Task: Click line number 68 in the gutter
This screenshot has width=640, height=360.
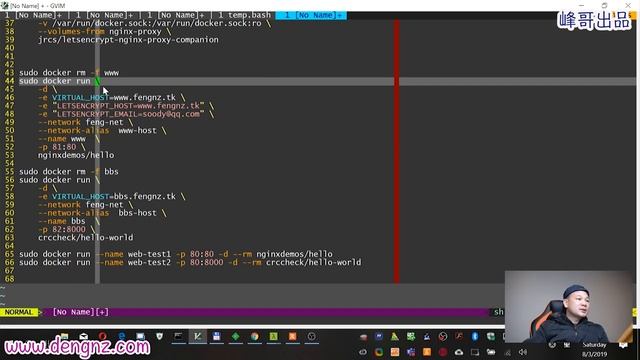Action: (x=9, y=279)
